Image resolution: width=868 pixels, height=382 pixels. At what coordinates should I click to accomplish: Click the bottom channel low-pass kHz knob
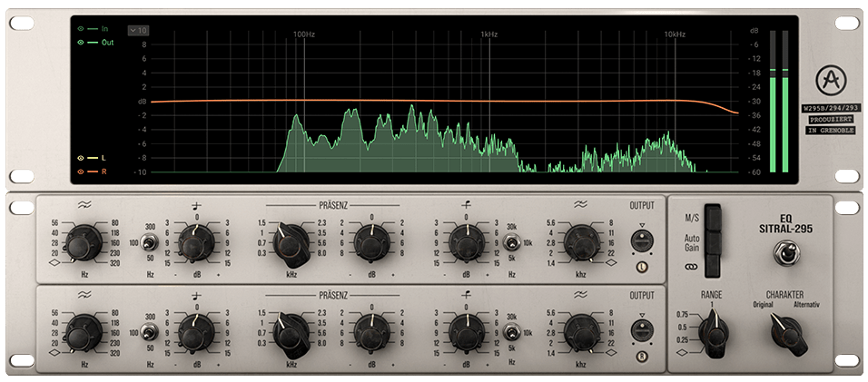pyautogui.click(x=581, y=331)
